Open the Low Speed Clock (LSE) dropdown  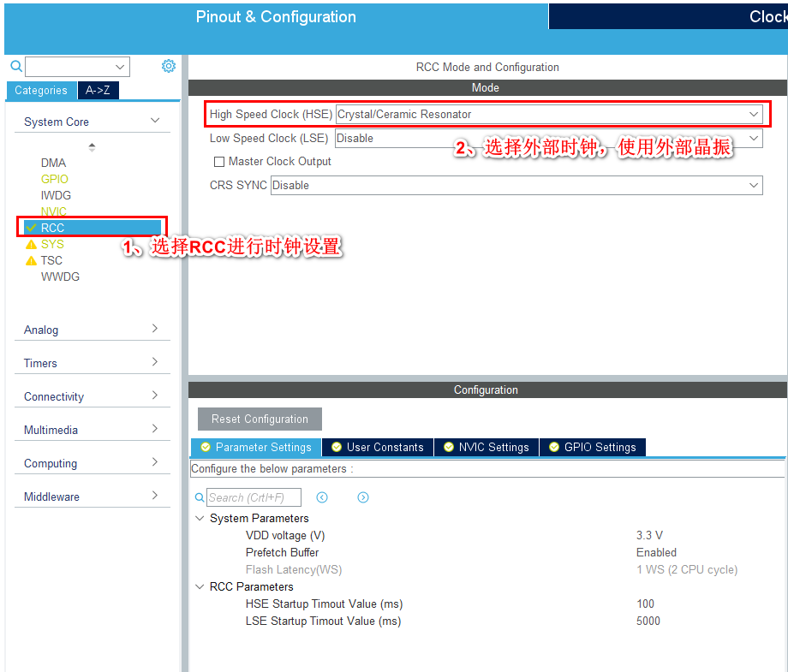point(752,138)
